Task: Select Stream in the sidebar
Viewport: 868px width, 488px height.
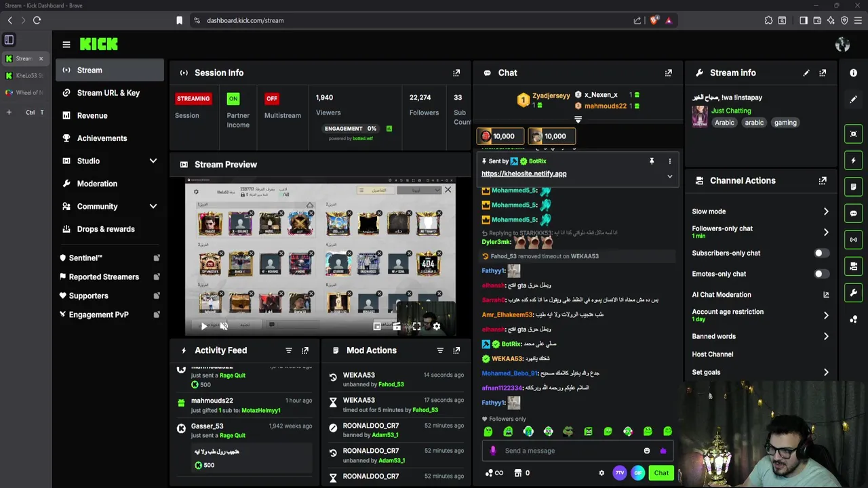Action: tap(110, 70)
